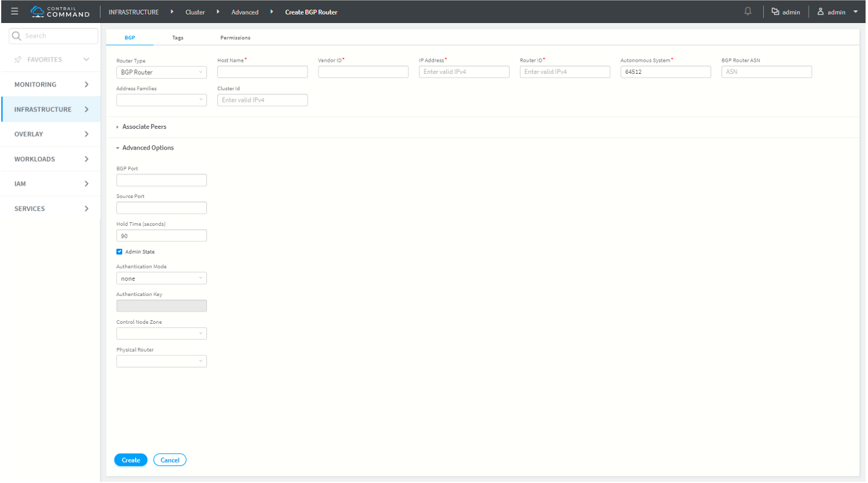Switch to the Tags tab
Screen dimensions: 868x483
click(x=177, y=38)
